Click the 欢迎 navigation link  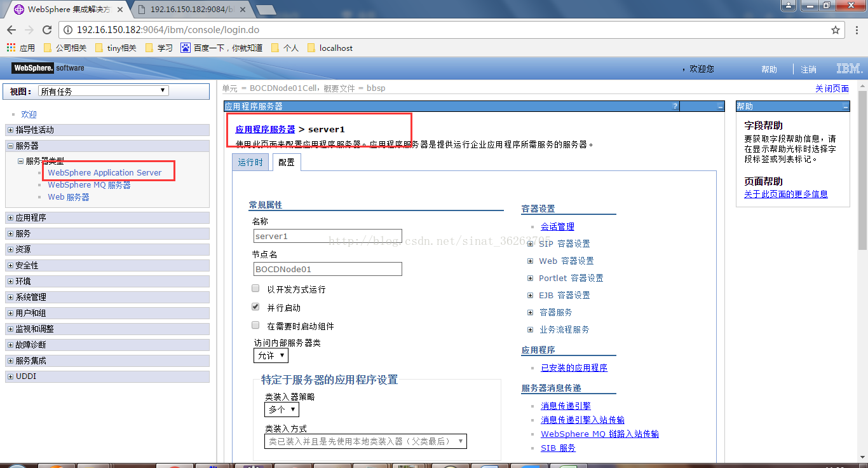[29, 114]
